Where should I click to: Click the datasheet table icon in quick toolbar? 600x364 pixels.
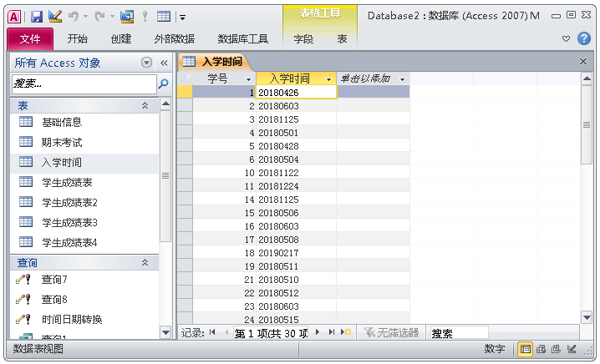pyautogui.click(x=164, y=16)
